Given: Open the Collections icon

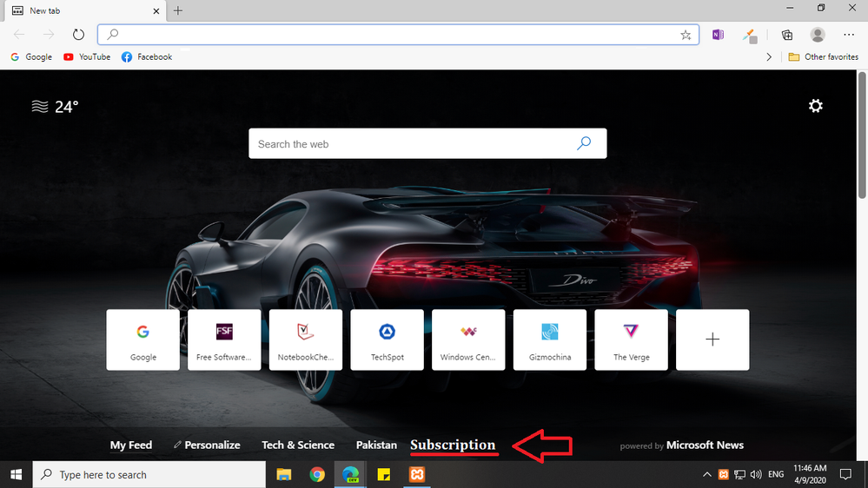Looking at the screenshot, I should click(786, 35).
